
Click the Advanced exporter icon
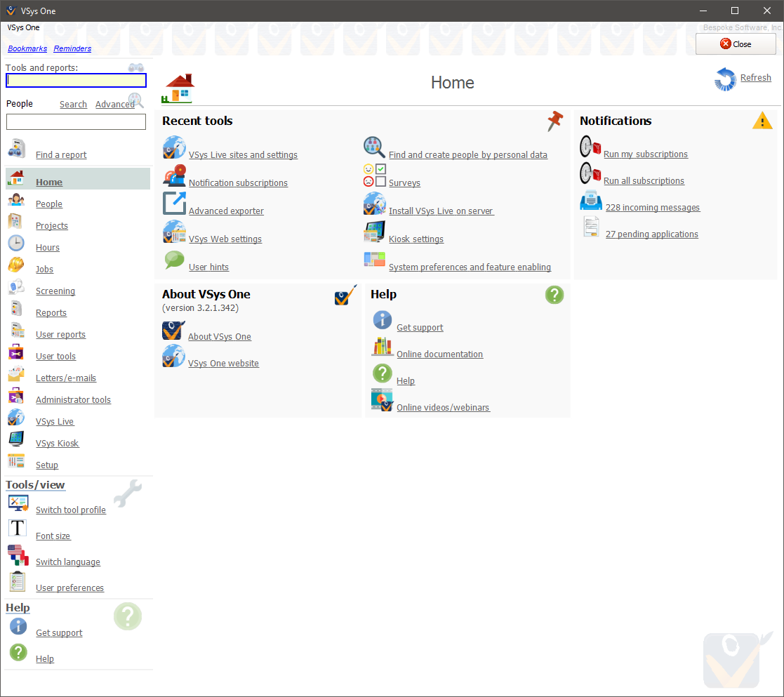coord(174,203)
